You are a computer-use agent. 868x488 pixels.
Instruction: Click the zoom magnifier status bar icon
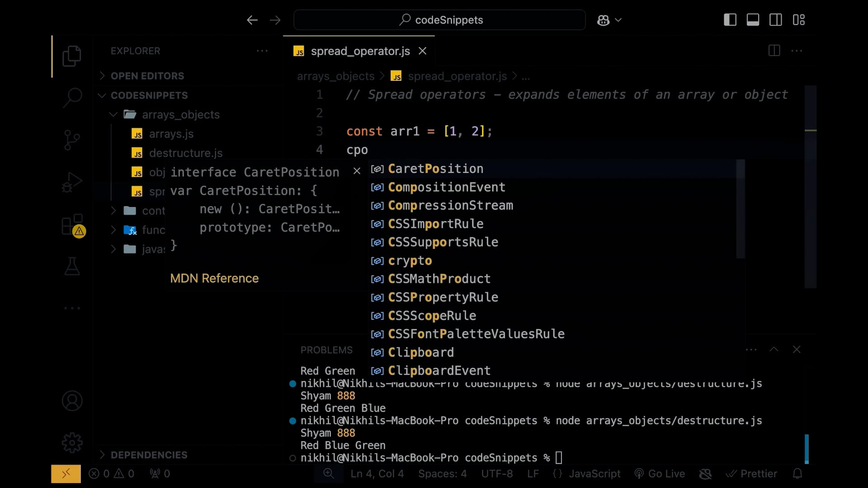coord(329,474)
